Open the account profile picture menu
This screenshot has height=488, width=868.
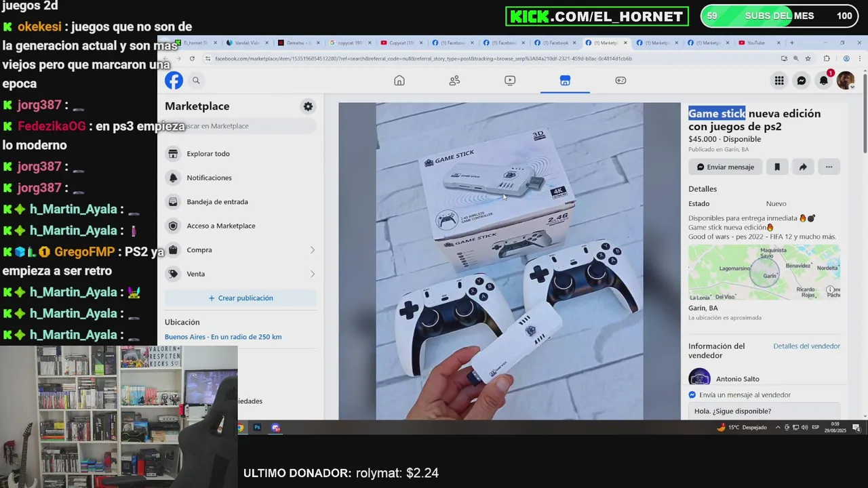pyautogui.click(x=846, y=81)
